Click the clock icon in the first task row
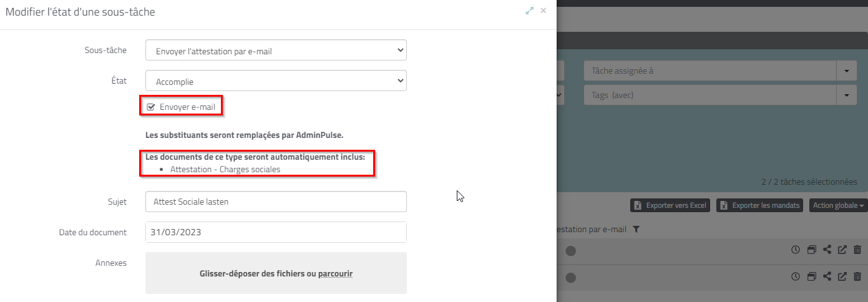The image size is (868, 302). click(796, 250)
